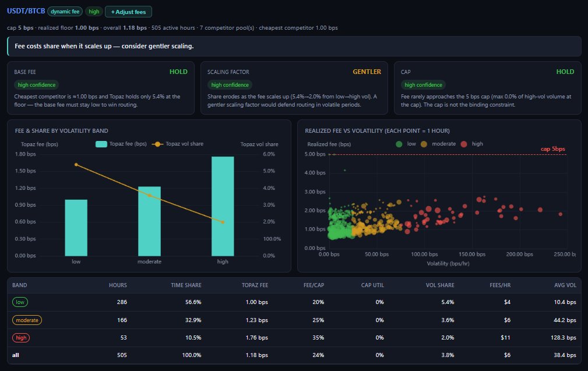Toggle the Topaz fee (bps) legend swatch
The height and width of the screenshot is (371, 588).
[x=101, y=144]
